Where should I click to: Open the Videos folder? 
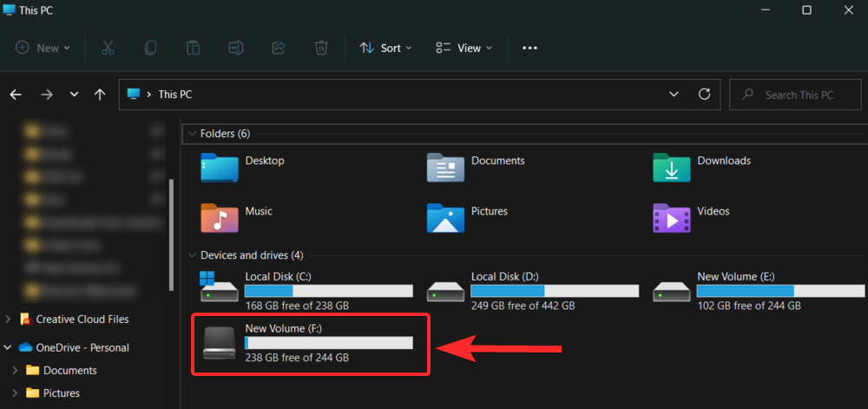tap(672, 217)
